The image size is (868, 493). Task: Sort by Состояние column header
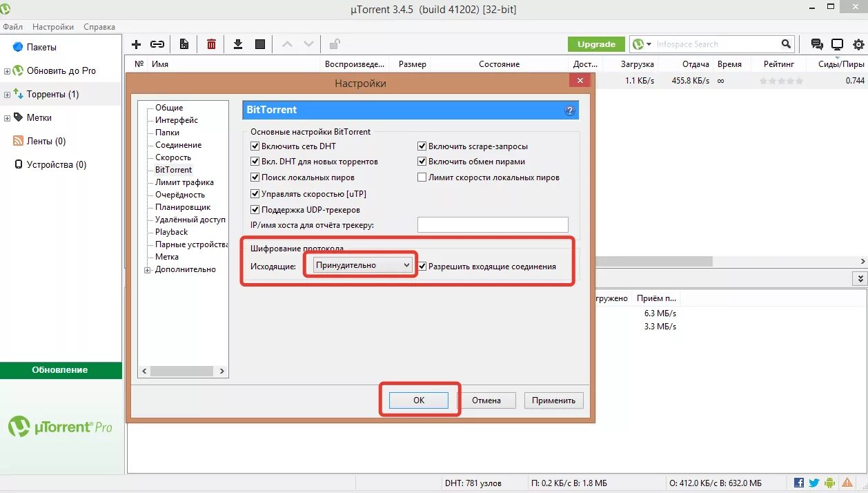coord(500,64)
